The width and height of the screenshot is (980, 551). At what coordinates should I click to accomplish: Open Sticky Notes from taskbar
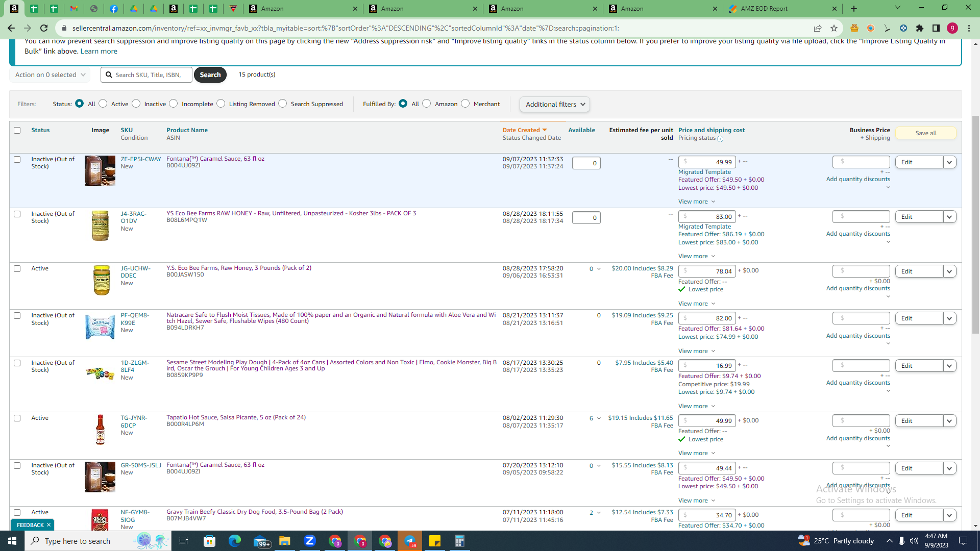click(x=435, y=541)
